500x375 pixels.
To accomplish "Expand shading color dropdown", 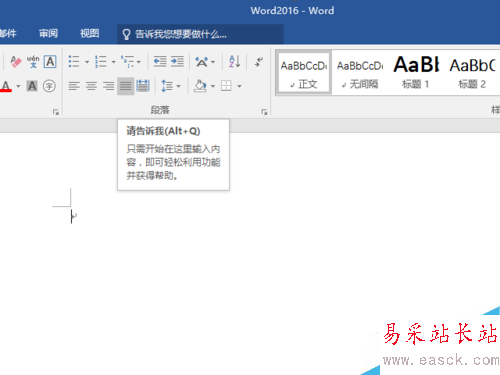I will point(213,86).
